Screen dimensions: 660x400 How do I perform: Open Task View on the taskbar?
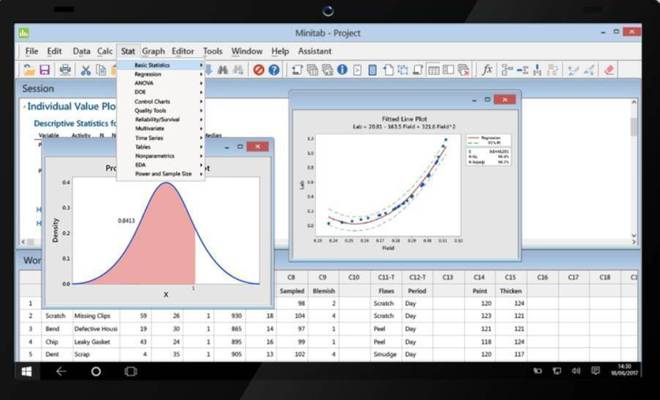(x=131, y=371)
